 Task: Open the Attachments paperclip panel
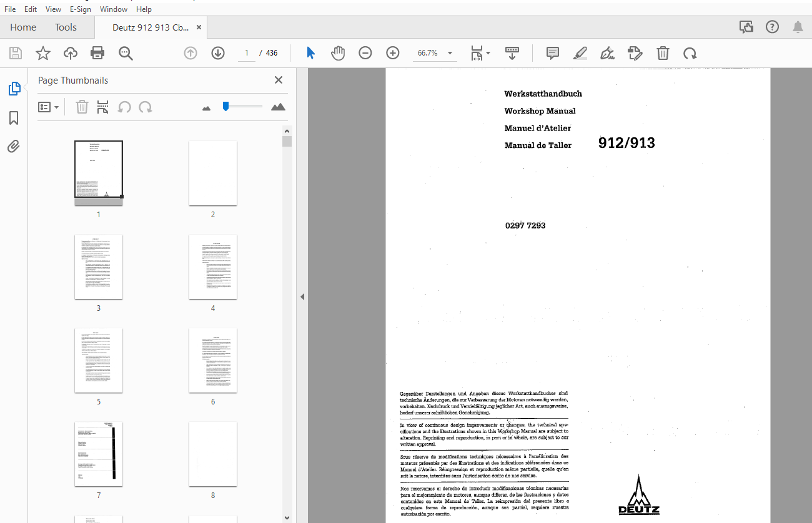point(14,147)
